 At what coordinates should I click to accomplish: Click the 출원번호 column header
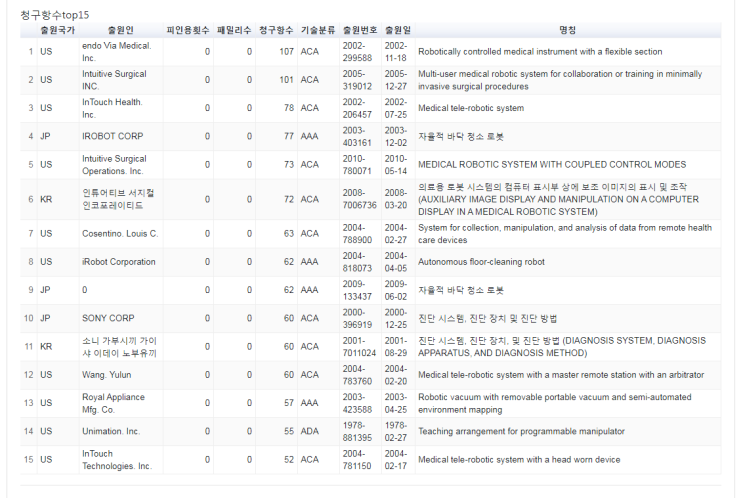[x=360, y=30]
